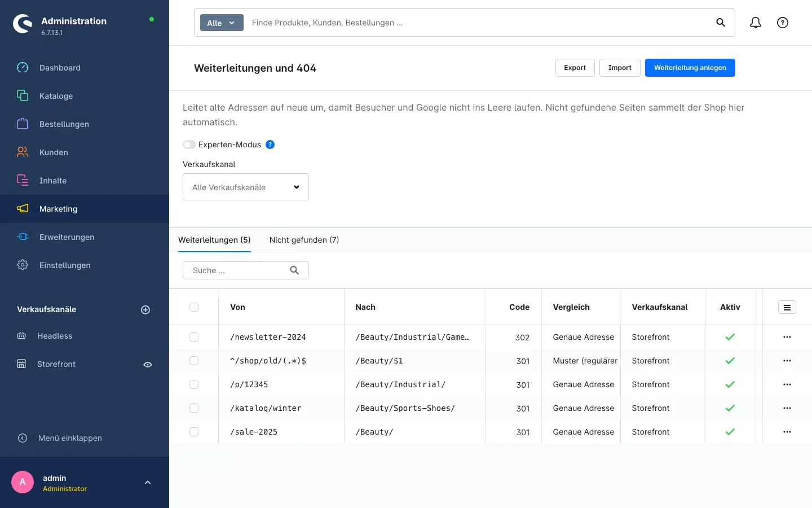Click the Shopware logo icon
The image size is (812, 508).
tap(23, 24)
